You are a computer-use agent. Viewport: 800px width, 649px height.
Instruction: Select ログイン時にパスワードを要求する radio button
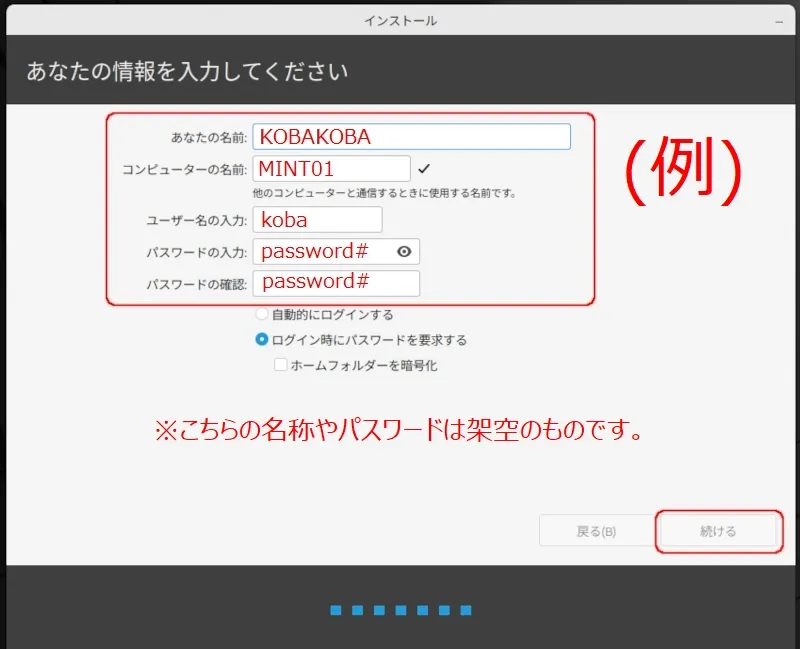click(262, 340)
